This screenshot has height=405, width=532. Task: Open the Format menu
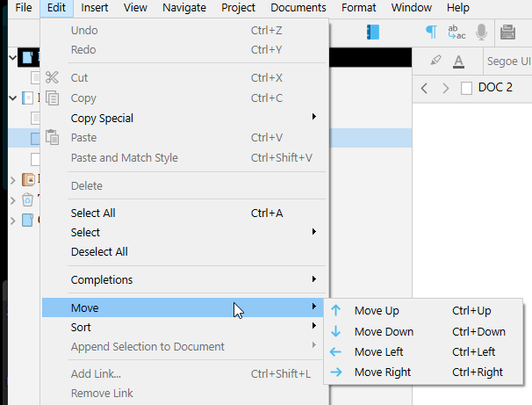coord(358,8)
